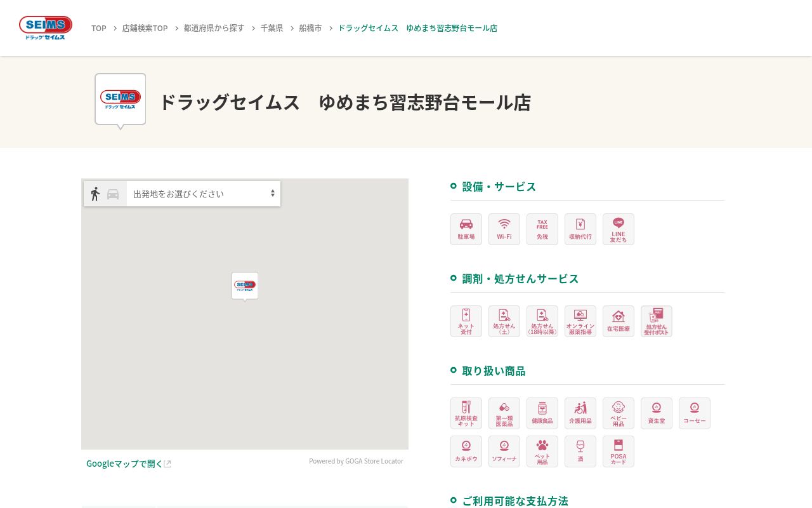This screenshot has width=812, height=508.
Task: Click the Wi-Fi service icon
Action: pos(504,229)
